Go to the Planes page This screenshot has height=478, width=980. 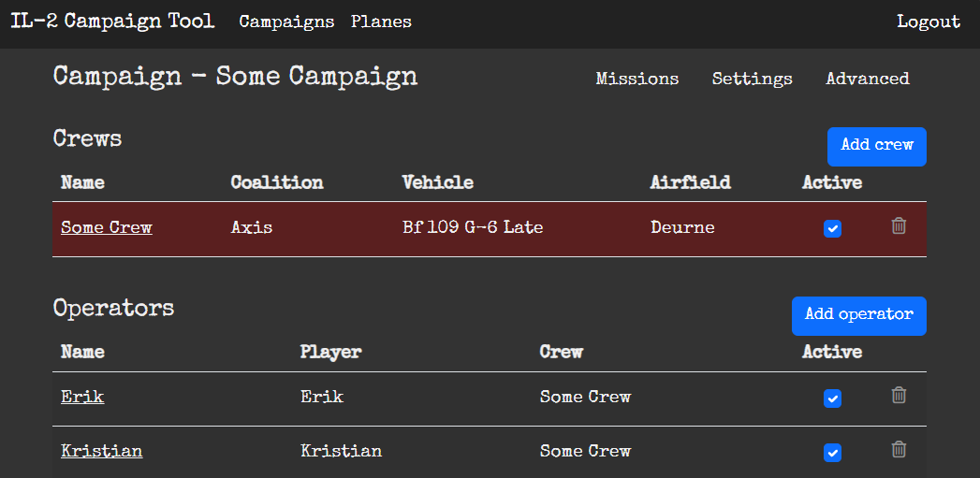click(x=381, y=22)
